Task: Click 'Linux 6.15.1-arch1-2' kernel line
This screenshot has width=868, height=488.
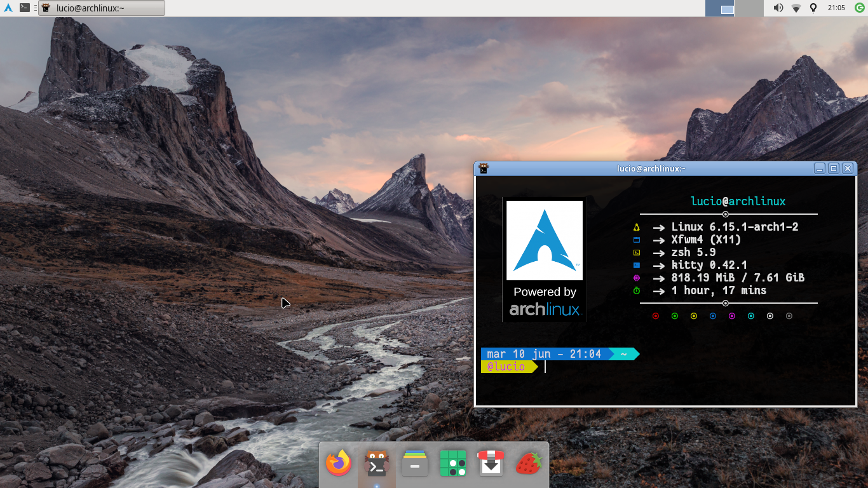Action: point(735,227)
